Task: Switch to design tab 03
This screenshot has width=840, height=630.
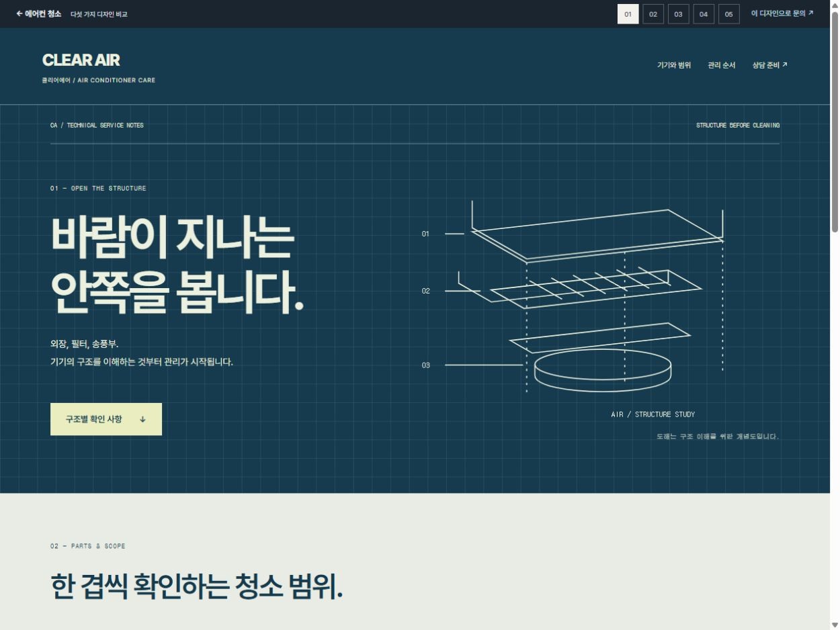Action: (678, 14)
